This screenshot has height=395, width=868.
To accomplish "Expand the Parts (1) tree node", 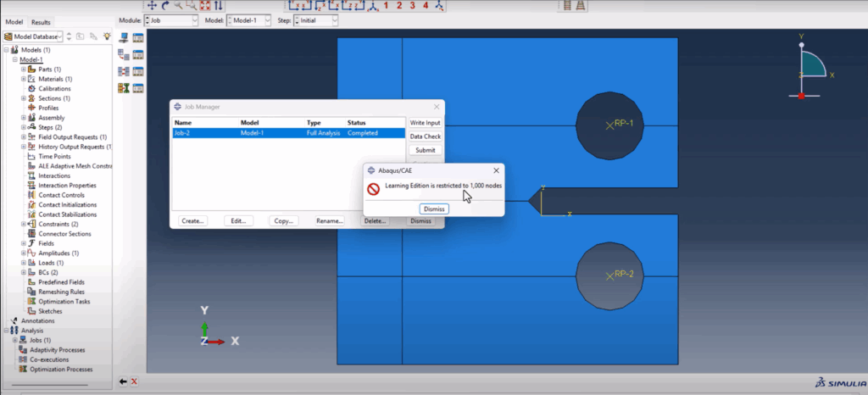I will coord(23,70).
